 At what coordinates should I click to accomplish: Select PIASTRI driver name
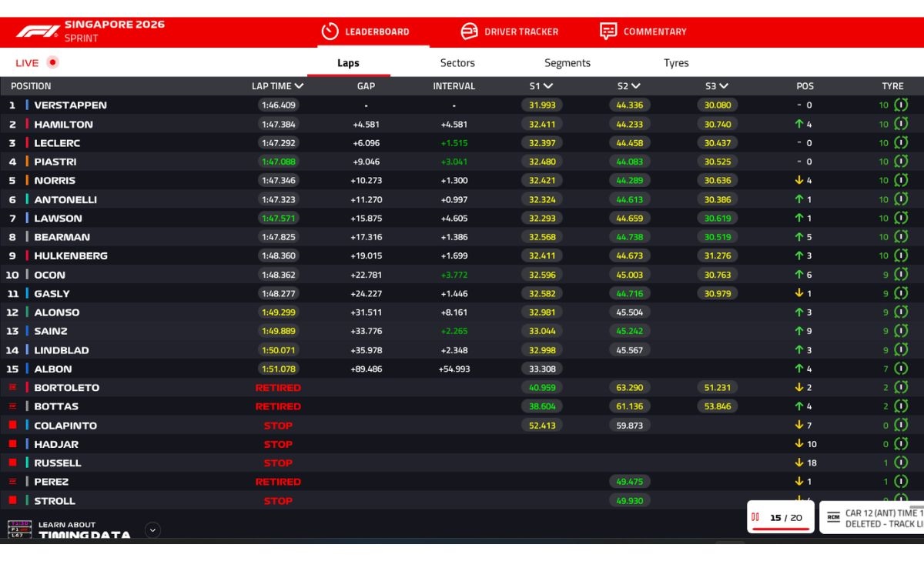click(x=55, y=162)
